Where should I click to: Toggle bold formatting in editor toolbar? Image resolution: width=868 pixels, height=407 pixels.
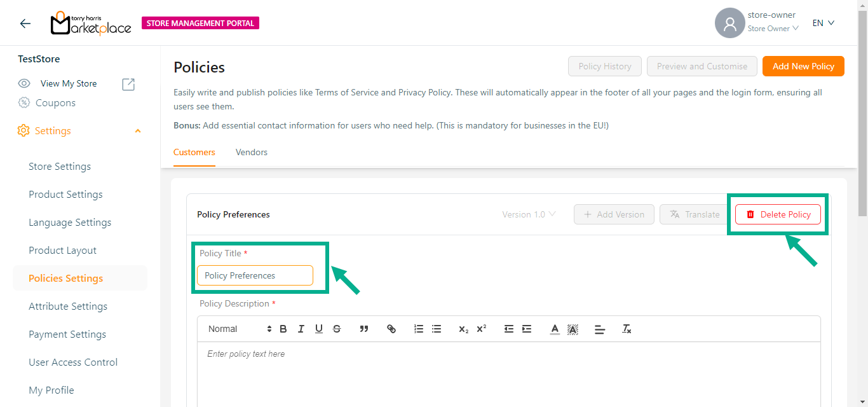point(283,329)
